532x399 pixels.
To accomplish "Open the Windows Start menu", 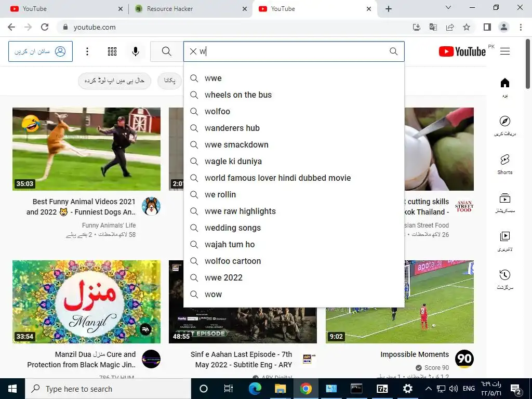I will point(12,389).
